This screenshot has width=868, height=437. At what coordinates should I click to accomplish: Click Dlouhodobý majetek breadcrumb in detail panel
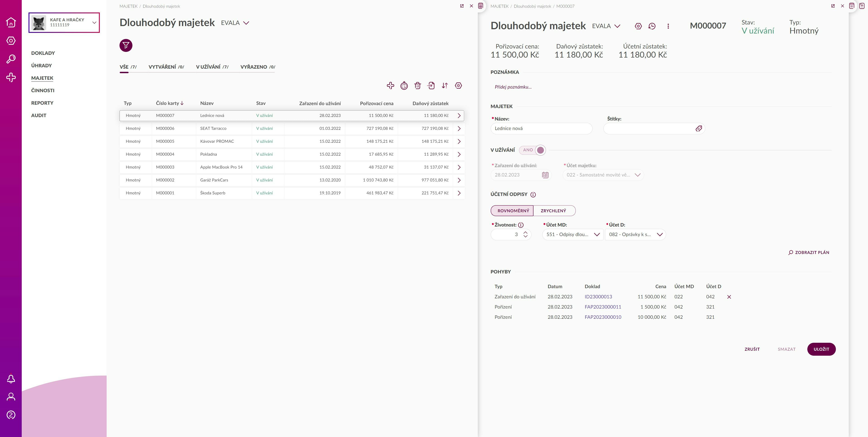[x=532, y=6]
